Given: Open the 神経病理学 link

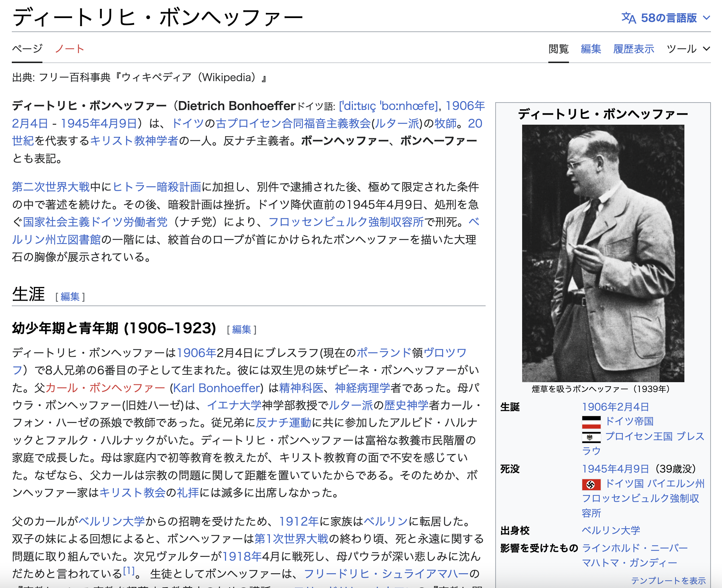Looking at the screenshot, I should pyautogui.click(x=362, y=388).
